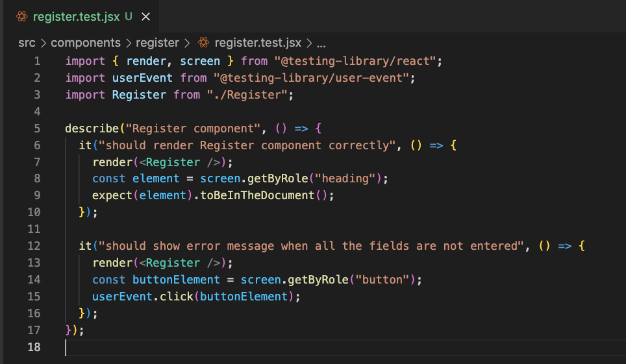The height and width of the screenshot is (364, 626).
Task: Click "should render Register component correctly" text
Action: pos(247,145)
